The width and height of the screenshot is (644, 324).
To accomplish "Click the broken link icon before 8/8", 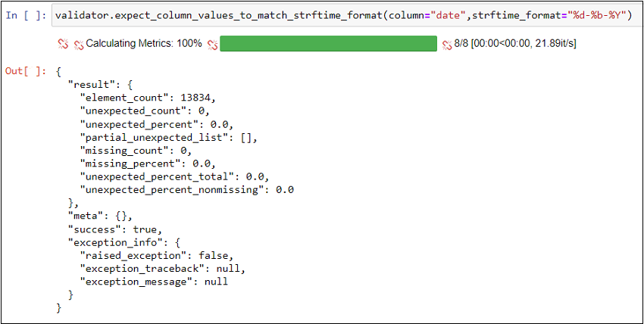I will click(446, 45).
